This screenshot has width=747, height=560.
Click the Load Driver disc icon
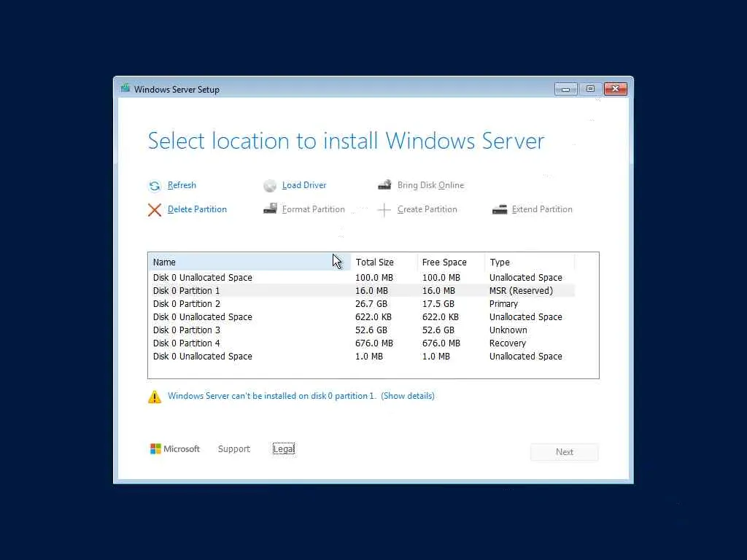270,186
